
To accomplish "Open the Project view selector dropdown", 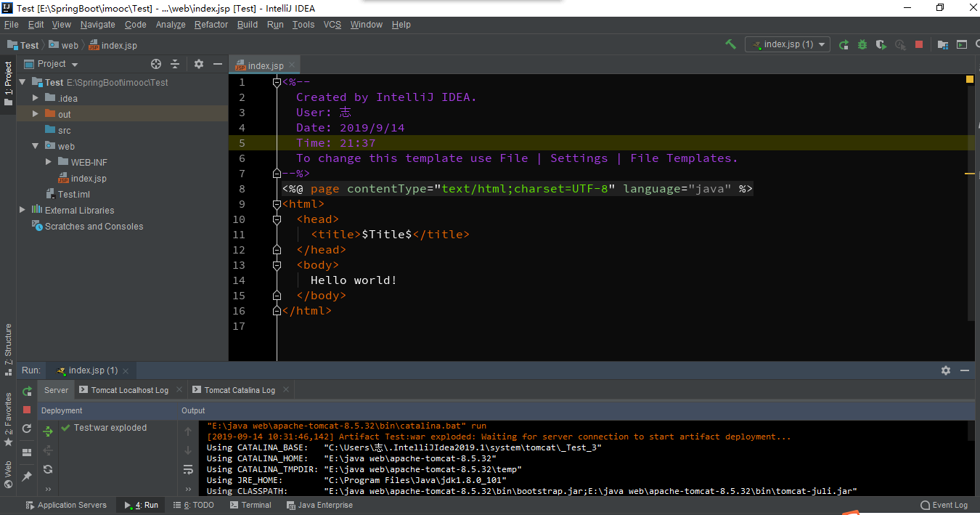I will coord(51,64).
